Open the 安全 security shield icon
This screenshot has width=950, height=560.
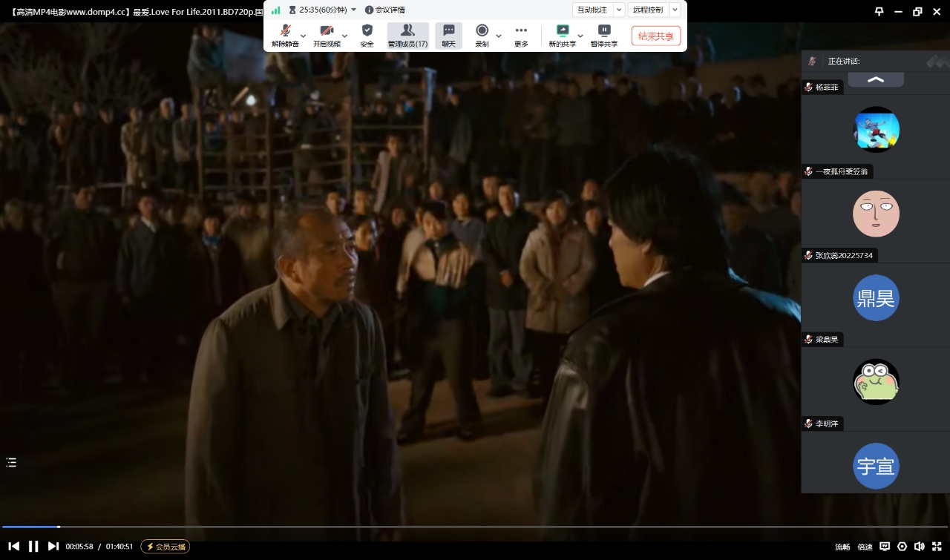coord(367,35)
